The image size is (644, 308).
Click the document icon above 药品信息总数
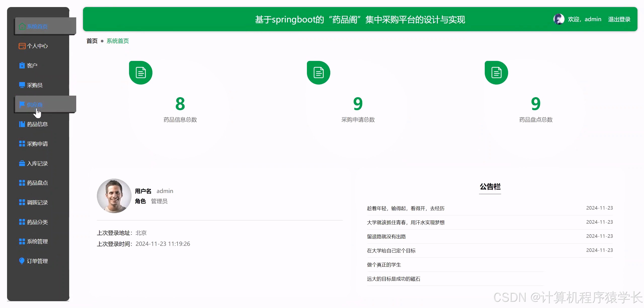coord(141,72)
